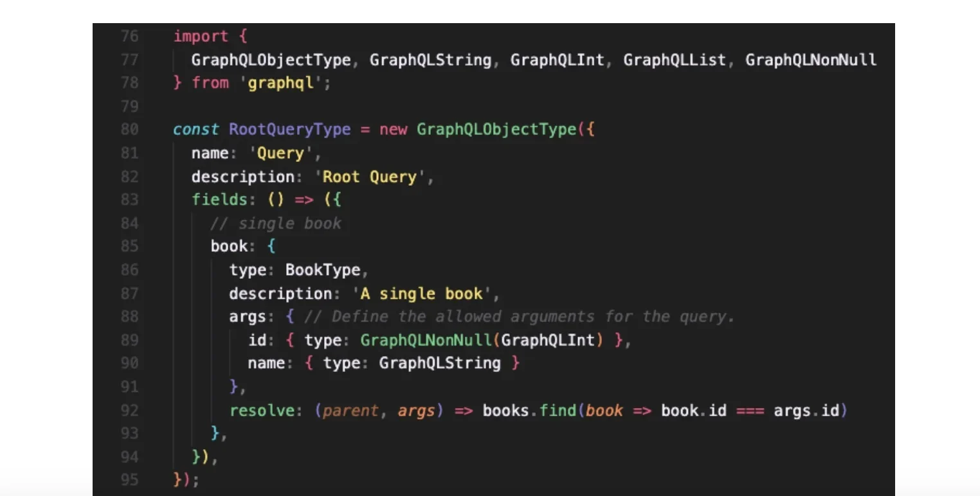Click GraphQLList in the import list
Image resolution: width=980 pixels, height=496 pixels.
(x=675, y=60)
